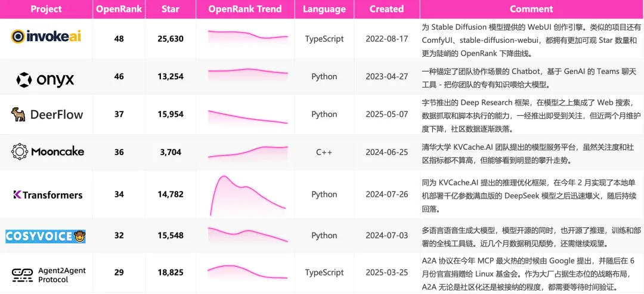Click created date 2022-08-17

coord(387,39)
